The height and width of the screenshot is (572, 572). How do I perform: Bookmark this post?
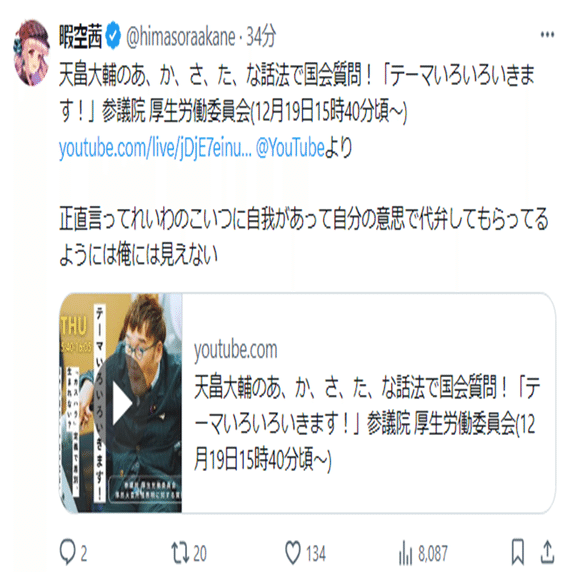[518, 552]
